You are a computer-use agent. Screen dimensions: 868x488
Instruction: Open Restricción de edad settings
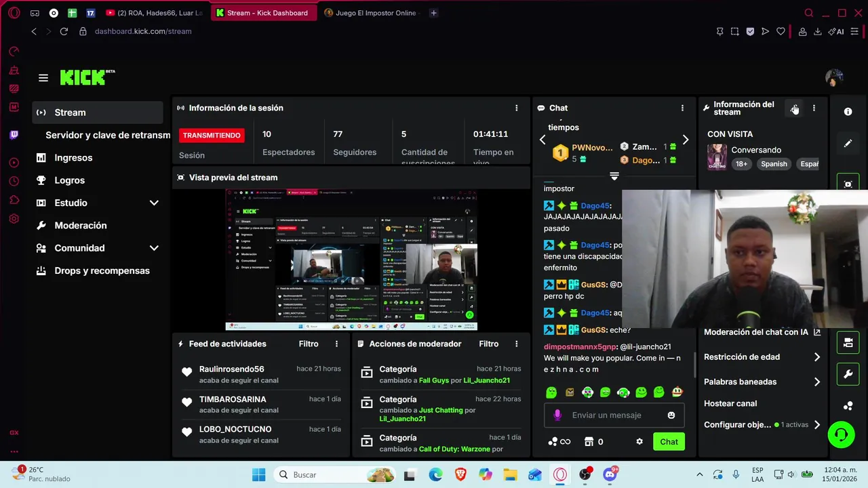(x=762, y=357)
